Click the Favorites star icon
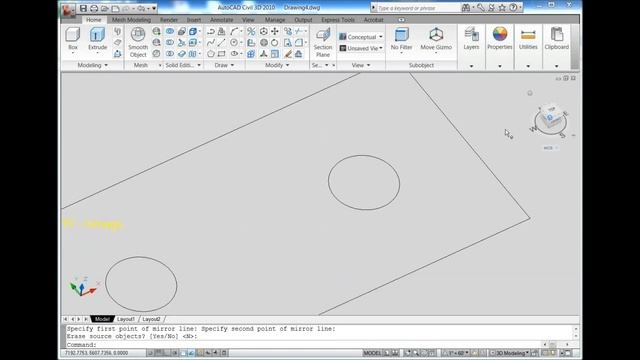This screenshot has height=360, width=640. 502,8
